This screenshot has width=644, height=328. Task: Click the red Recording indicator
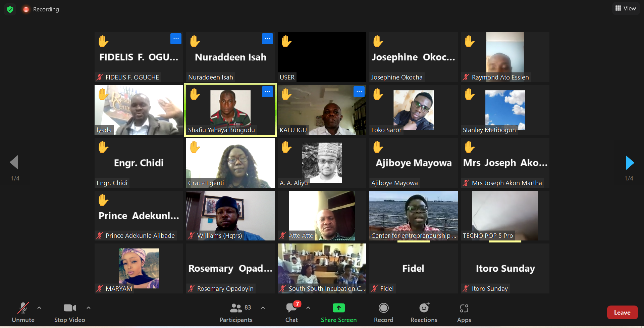tap(41, 9)
